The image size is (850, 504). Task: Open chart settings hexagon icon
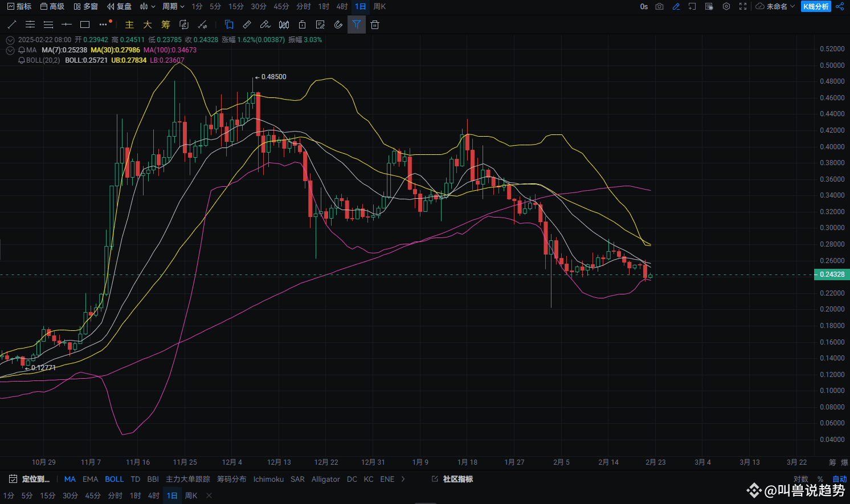pyautogui.click(x=726, y=6)
